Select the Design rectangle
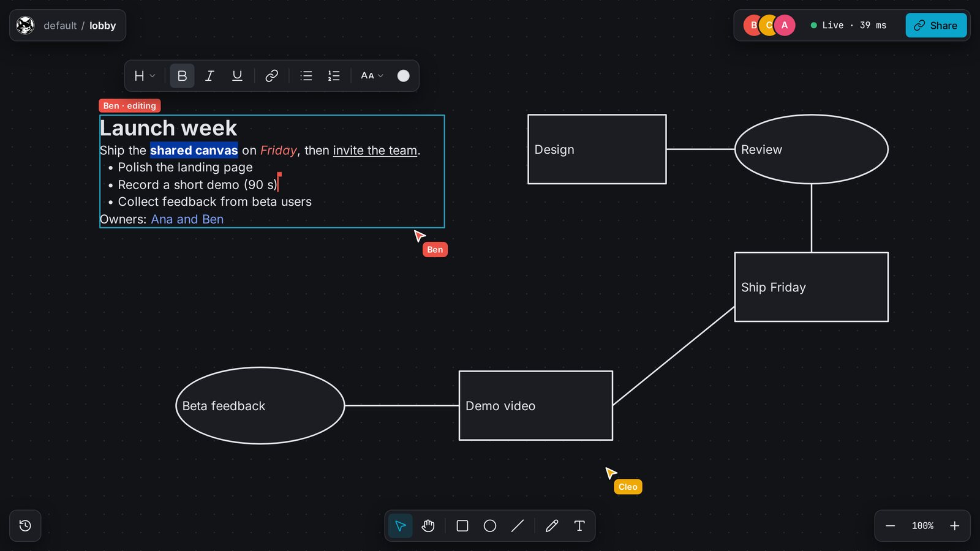The image size is (980, 551). tap(597, 149)
